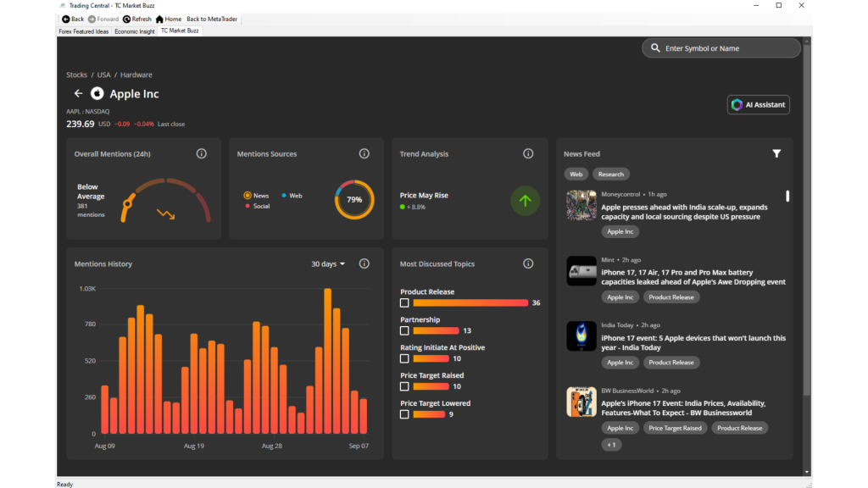Image resolution: width=868 pixels, height=488 pixels.
Task: Open the BW BusinessWorld article thumbnail
Action: tap(581, 402)
